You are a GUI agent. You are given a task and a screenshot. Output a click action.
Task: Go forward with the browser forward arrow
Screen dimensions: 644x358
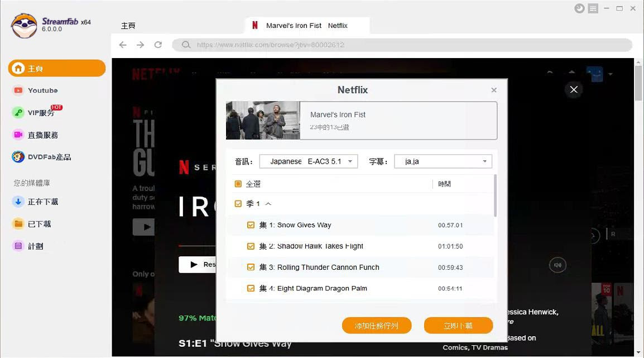(141, 45)
